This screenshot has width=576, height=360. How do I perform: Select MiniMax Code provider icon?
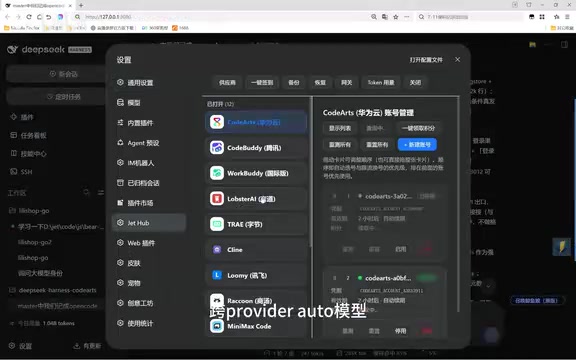click(x=217, y=326)
